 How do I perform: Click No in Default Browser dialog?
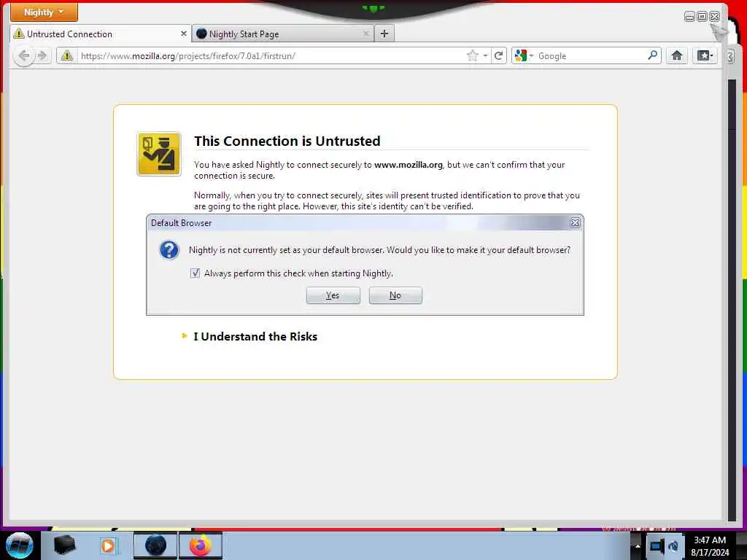[395, 295]
